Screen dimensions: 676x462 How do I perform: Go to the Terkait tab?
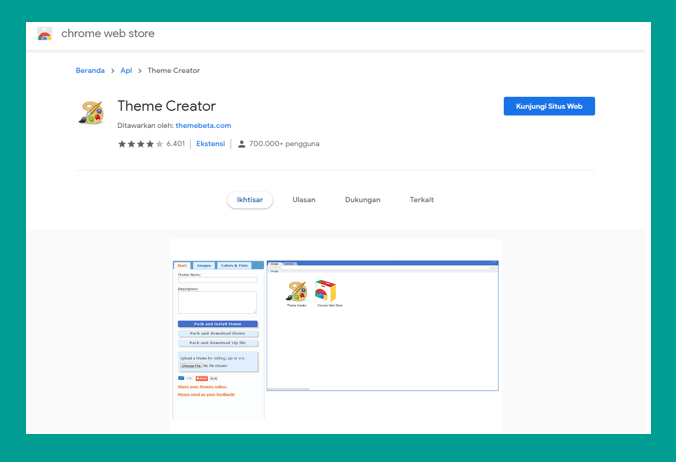point(422,200)
